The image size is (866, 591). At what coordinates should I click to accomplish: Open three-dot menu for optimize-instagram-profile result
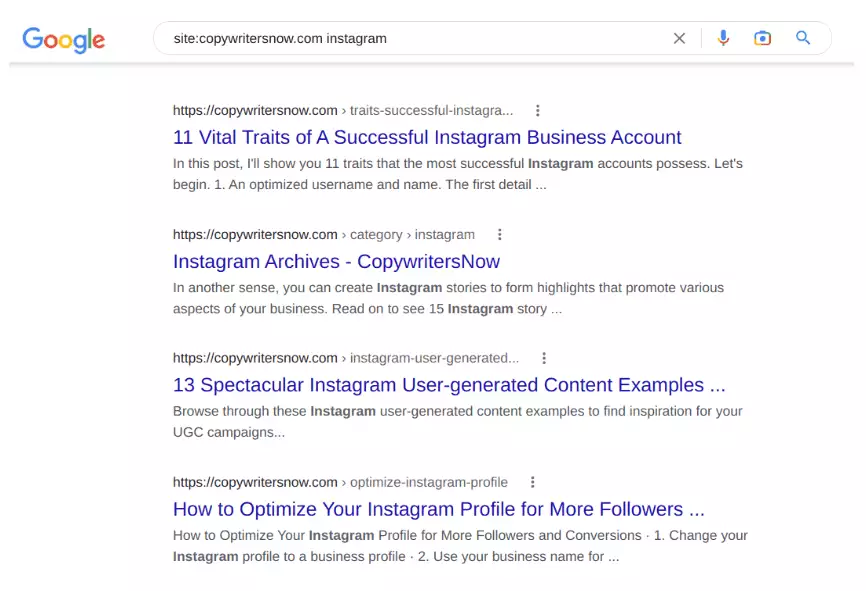533,482
